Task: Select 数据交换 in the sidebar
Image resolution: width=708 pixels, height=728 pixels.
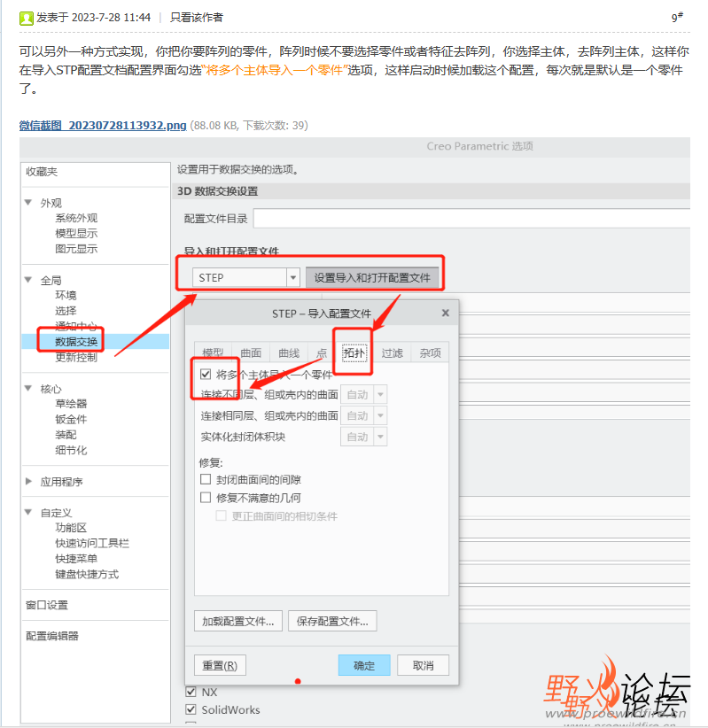Action: click(76, 342)
